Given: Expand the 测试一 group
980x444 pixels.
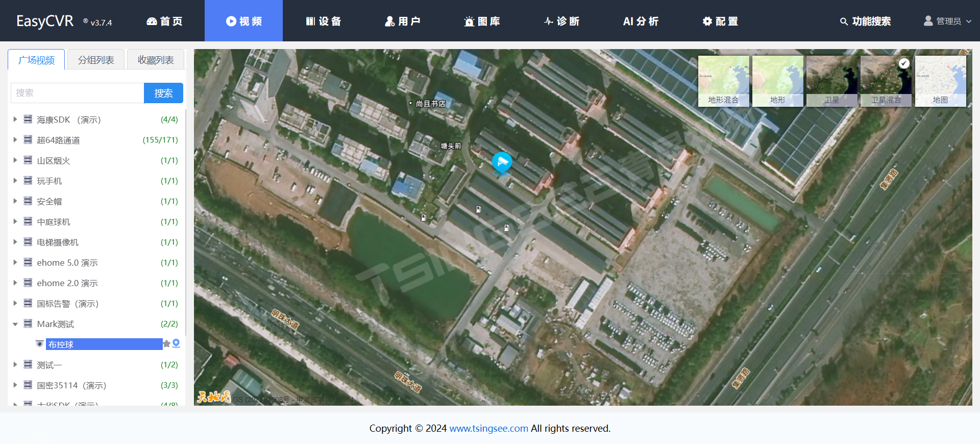Looking at the screenshot, I should [x=15, y=364].
